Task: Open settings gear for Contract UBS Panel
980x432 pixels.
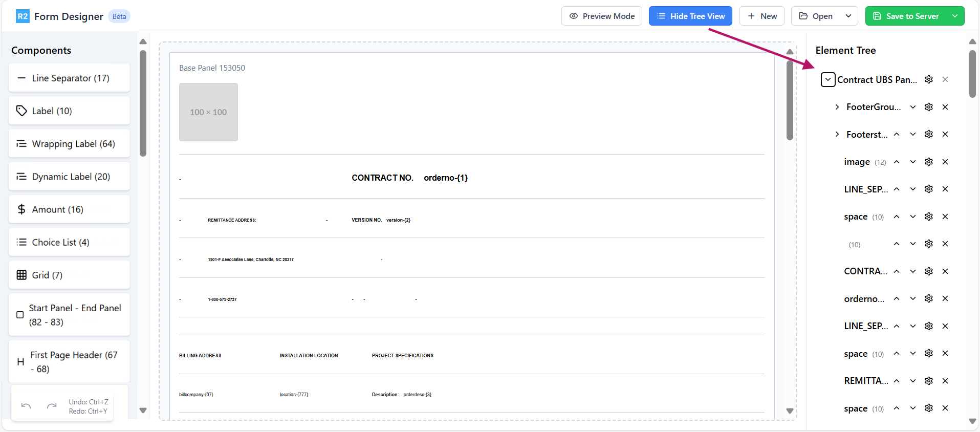Action: click(x=929, y=79)
